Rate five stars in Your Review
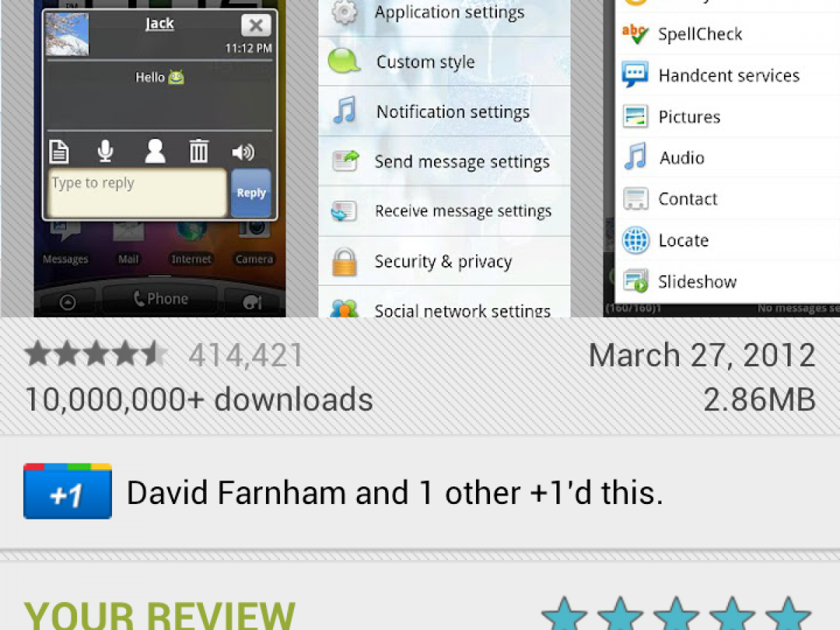Viewport: 840px width, 630px height. (788, 615)
